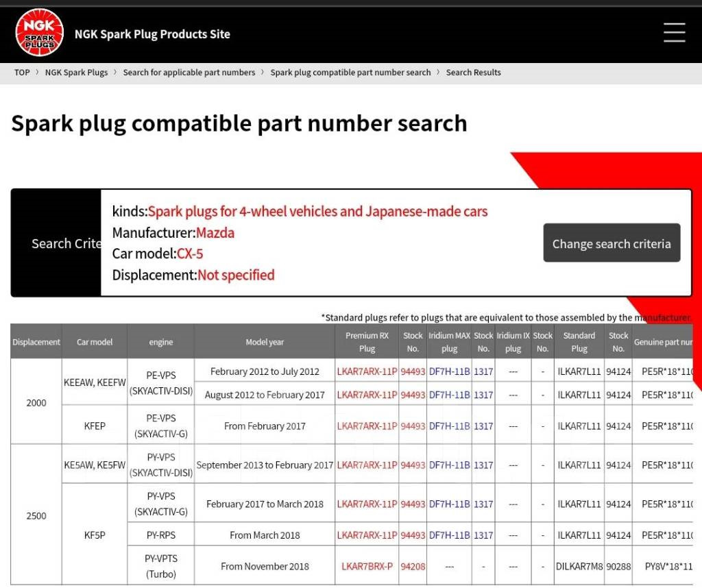Open stock number 94493 in From February 2017 row
This screenshot has height=588, width=702.
tap(413, 426)
